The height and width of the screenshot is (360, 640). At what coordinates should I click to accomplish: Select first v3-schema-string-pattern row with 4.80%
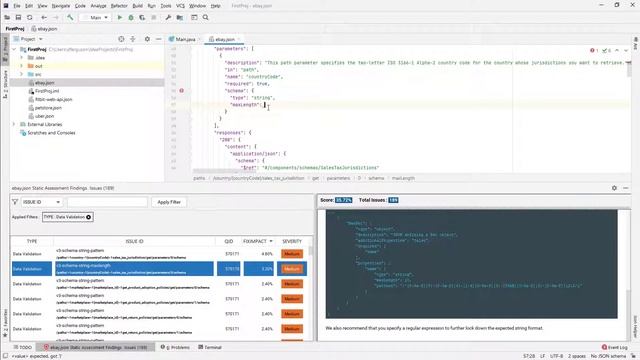click(x=160, y=254)
